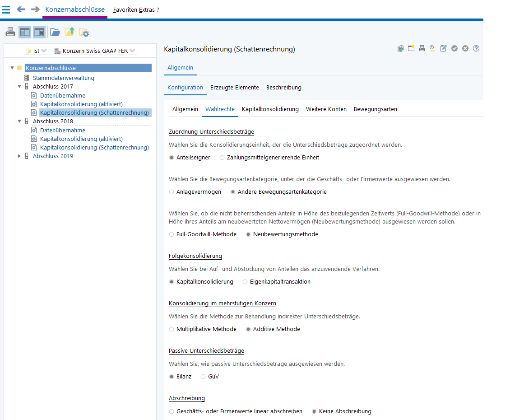This screenshot has width=510, height=420.
Task: Open the Extras menu
Action: pos(147,10)
